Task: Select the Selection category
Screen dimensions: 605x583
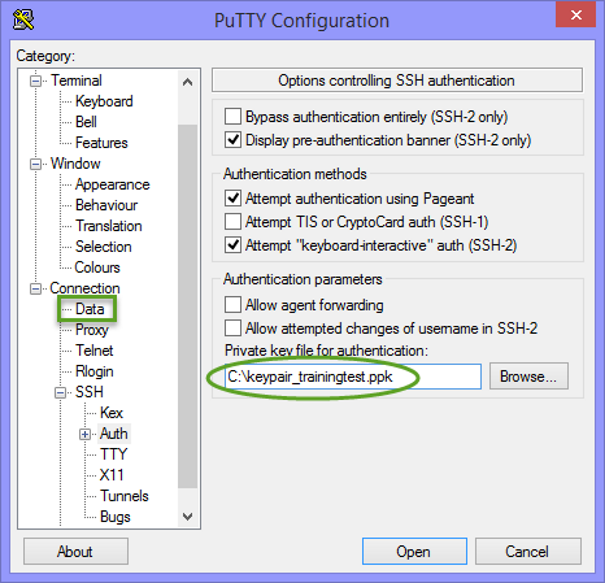Action: pos(103,247)
